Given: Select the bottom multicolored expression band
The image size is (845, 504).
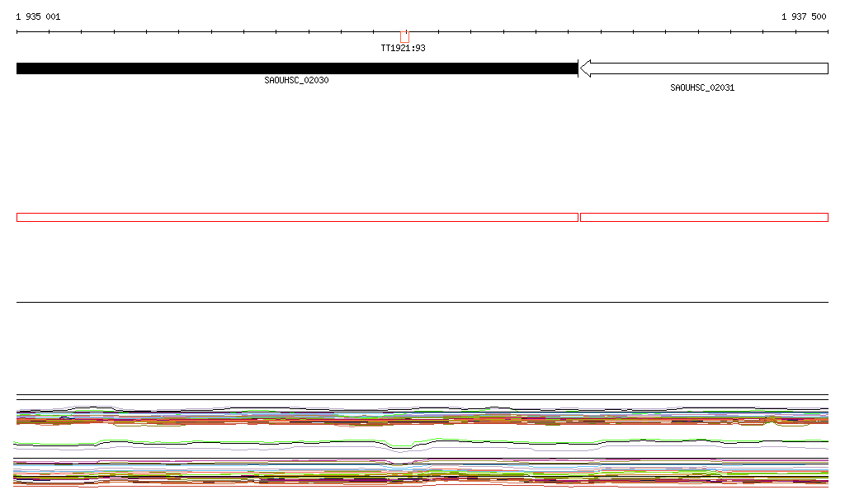Looking at the screenshot, I should coord(422,477).
